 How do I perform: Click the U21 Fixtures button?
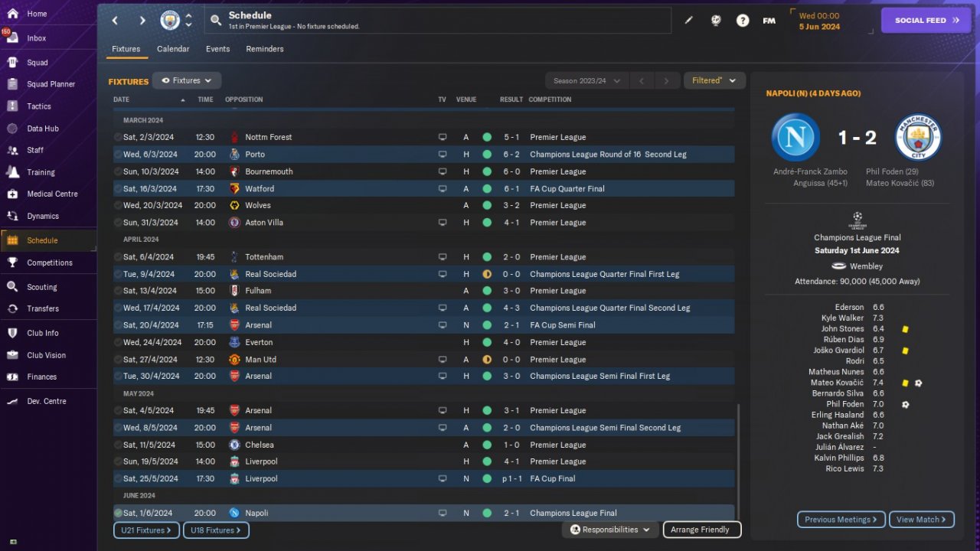coord(147,530)
